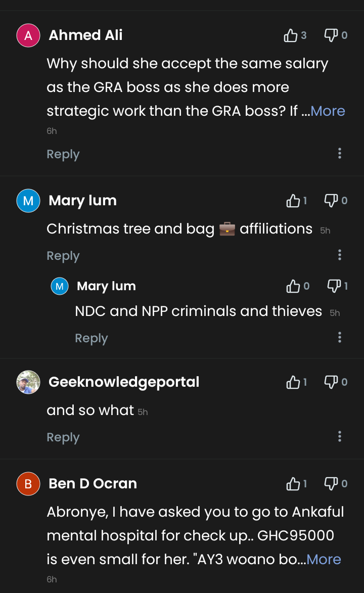Open Geeknowledgeportal's profile picture
The width and height of the screenshot is (364, 593).
click(x=28, y=382)
